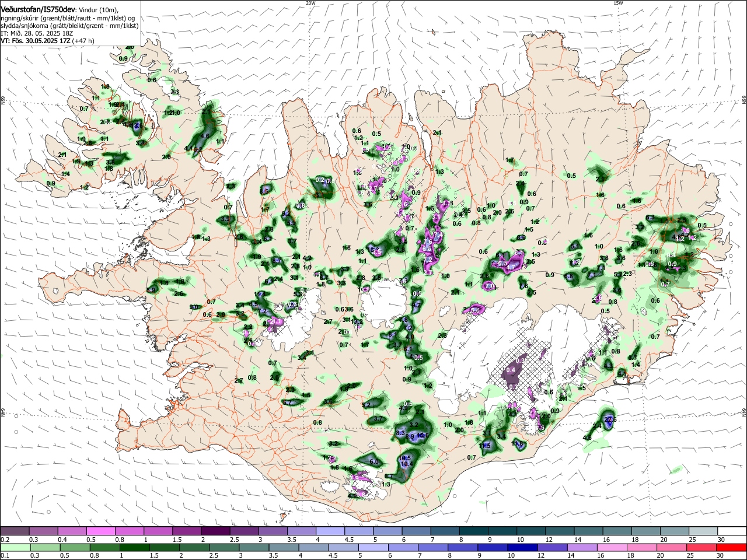Image resolution: width=747 pixels, height=560 pixels.
Task: Select the bright pink swatch starting at 0.5
Action: pos(100,531)
